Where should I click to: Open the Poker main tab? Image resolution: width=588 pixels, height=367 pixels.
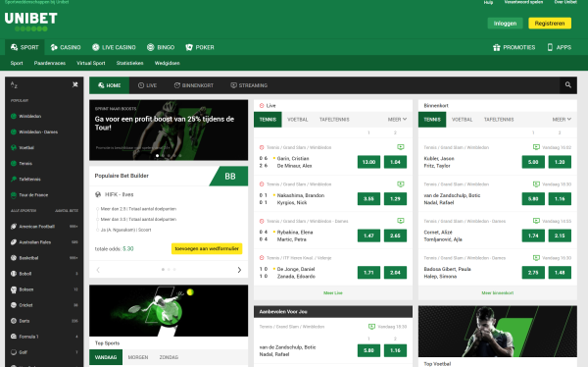(200, 47)
